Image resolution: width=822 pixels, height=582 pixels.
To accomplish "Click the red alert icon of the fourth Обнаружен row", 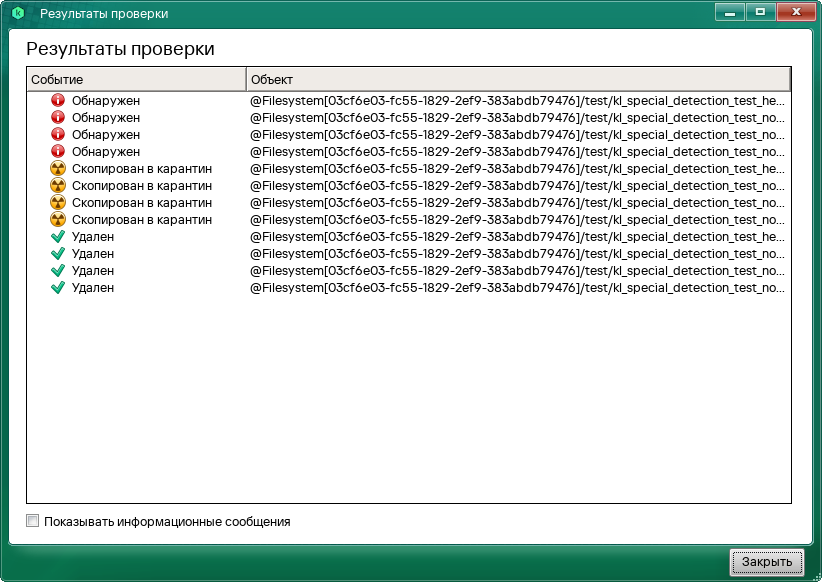I will pyautogui.click(x=57, y=151).
